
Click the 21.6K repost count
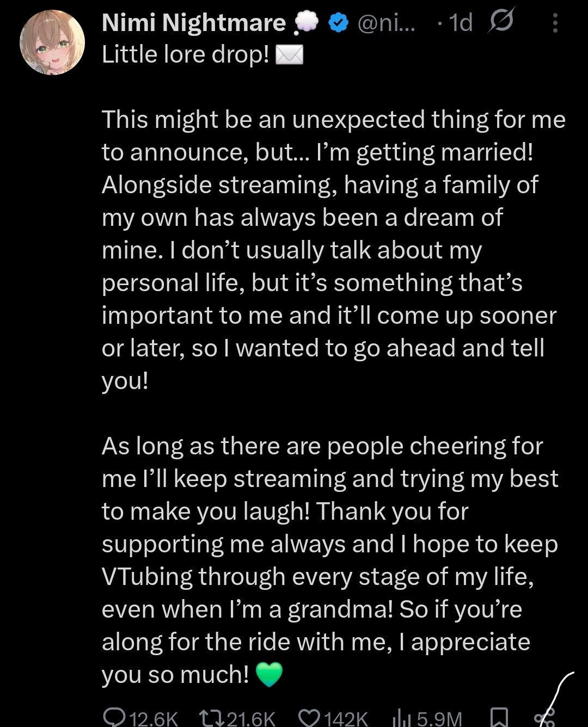click(x=251, y=719)
